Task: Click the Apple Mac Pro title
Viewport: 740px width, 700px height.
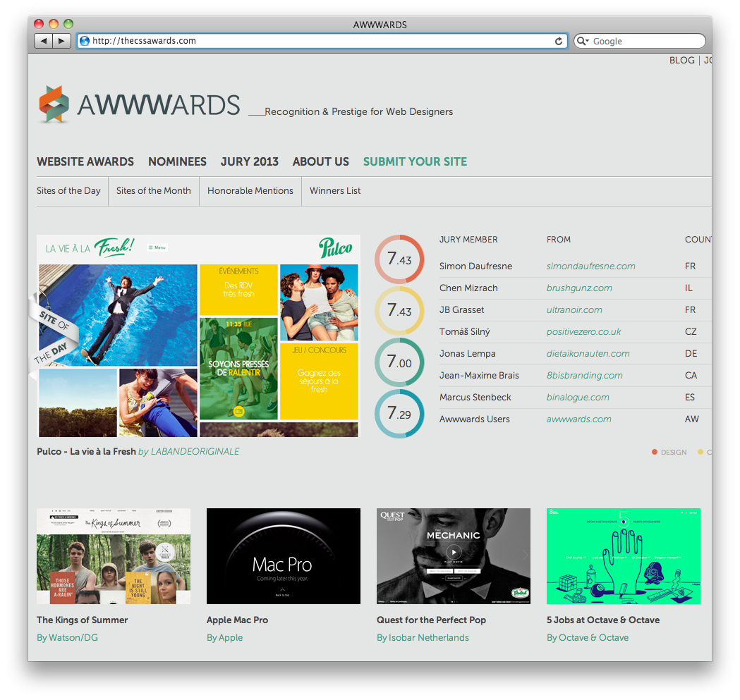Action: point(238,620)
